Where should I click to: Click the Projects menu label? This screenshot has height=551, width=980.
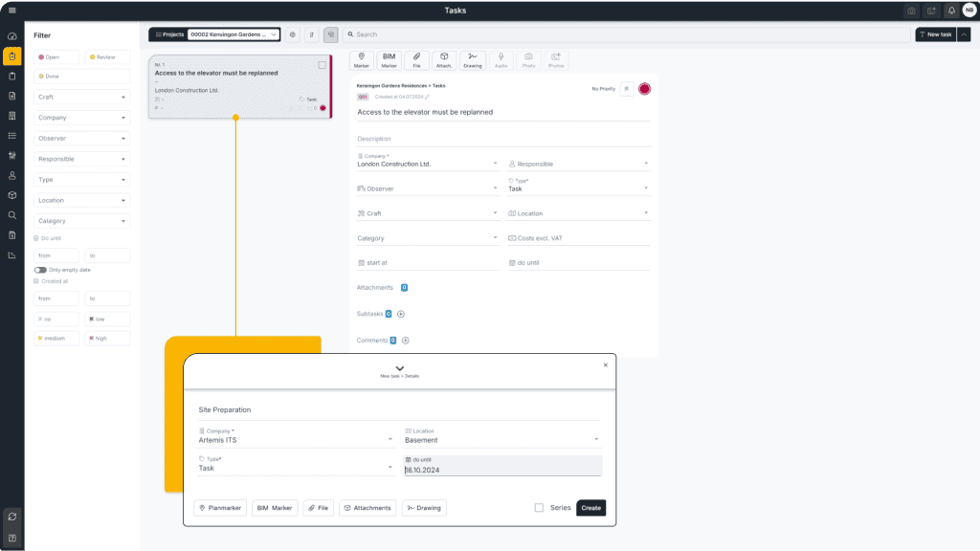[x=173, y=34]
